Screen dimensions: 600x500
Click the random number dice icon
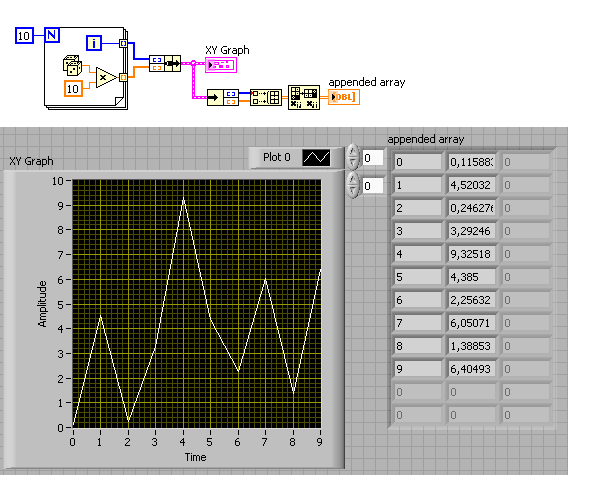tap(72, 65)
